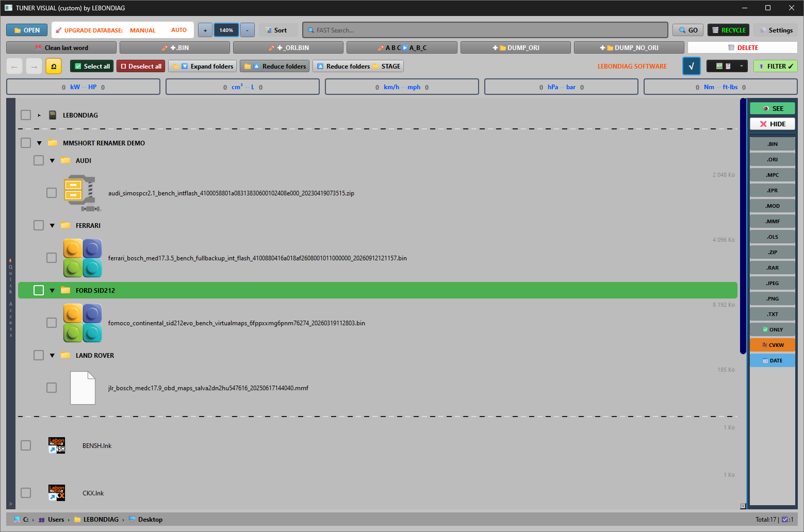Check the ferrari bosch med17.3.5 file checkbox

51,258
